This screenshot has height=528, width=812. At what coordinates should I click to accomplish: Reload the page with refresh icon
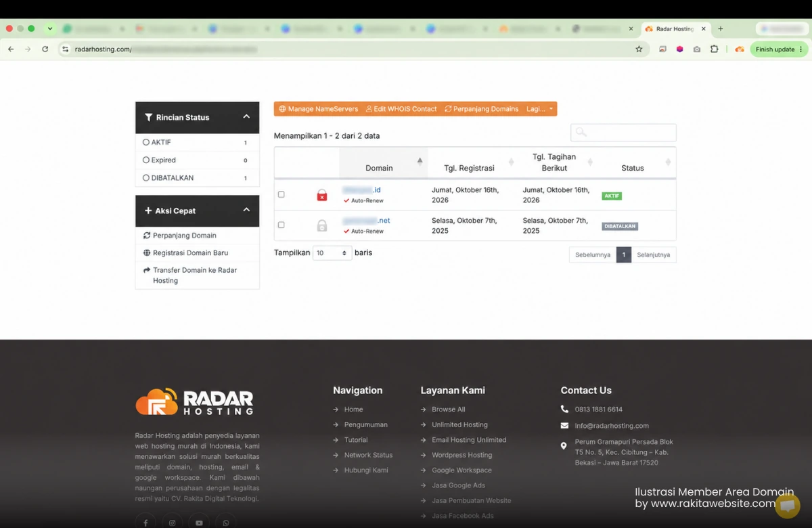point(45,49)
